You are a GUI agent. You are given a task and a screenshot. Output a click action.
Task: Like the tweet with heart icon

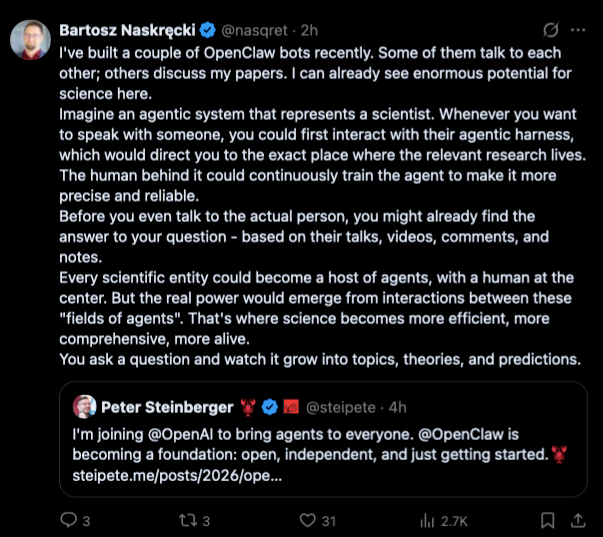(309, 519)
